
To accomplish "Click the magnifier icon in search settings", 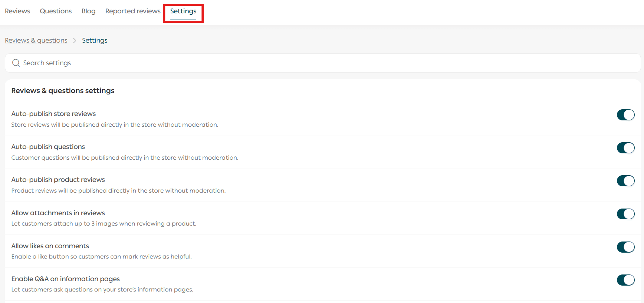I will click(x=16, y=63).
